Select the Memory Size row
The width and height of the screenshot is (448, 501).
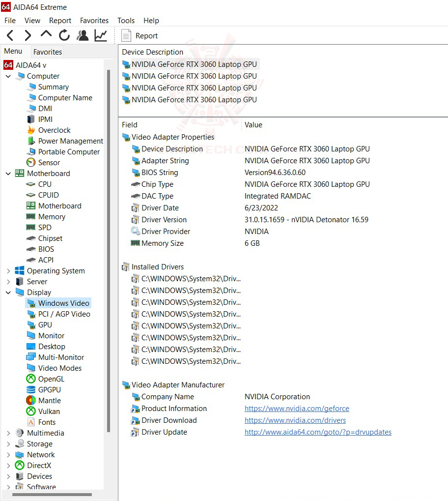196,243
